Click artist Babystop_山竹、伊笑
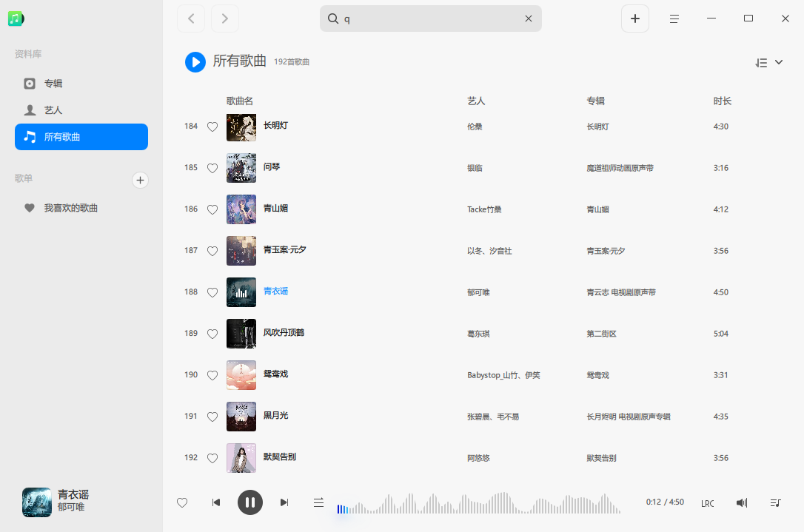The height and width of the screenshot is (532, 804). pos(503,376)
